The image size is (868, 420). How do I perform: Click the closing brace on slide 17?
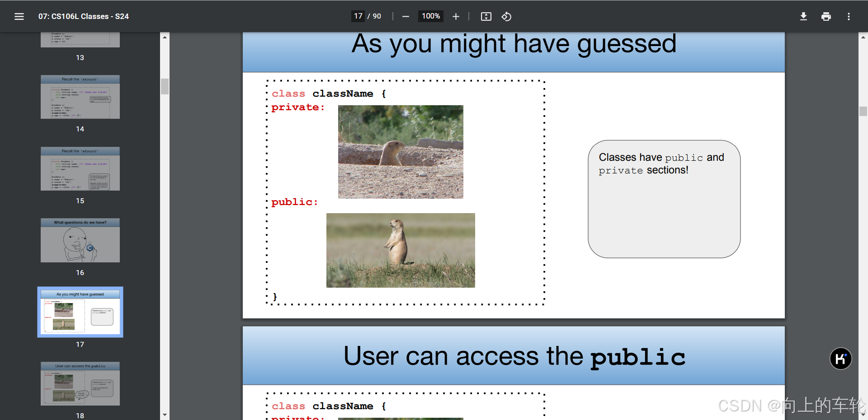click(275, 297)
